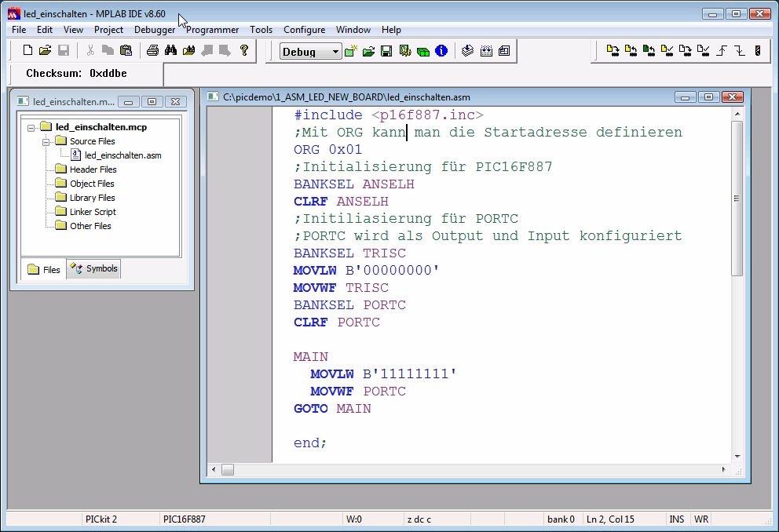Screen dimensions: 779x532
Task: Click the rightmost PICkit 2 toolbar icon
Action: point(758,51)
